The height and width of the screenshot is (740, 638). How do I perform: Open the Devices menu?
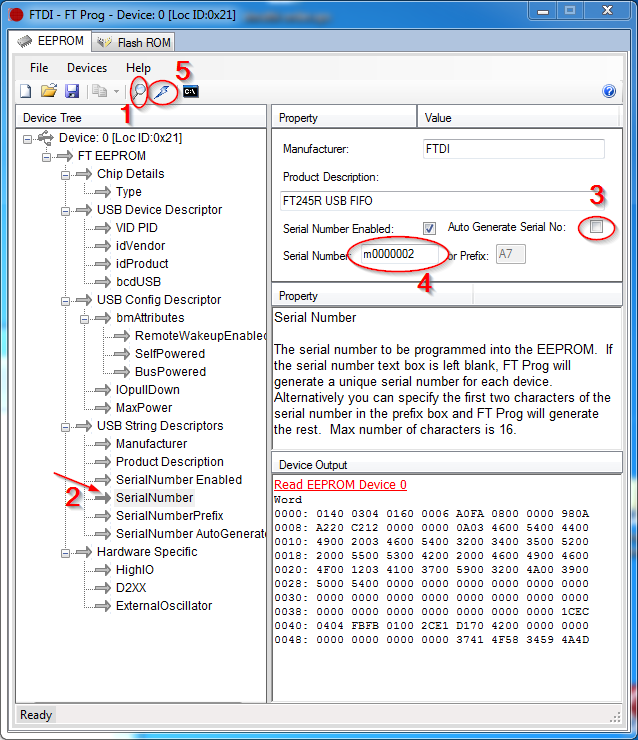coord(87,68)
